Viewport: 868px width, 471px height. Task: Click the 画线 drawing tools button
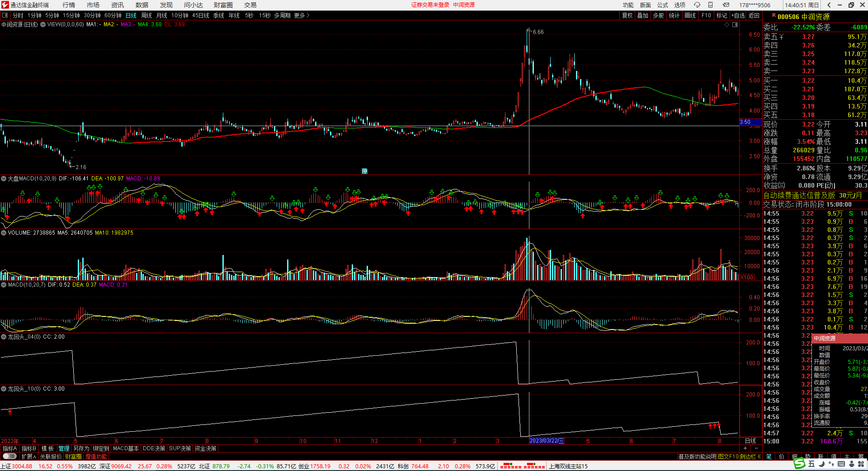pos(690,15)
